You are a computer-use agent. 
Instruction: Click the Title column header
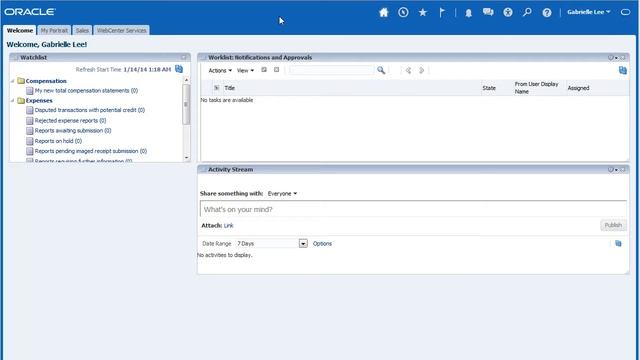point(229,88)
